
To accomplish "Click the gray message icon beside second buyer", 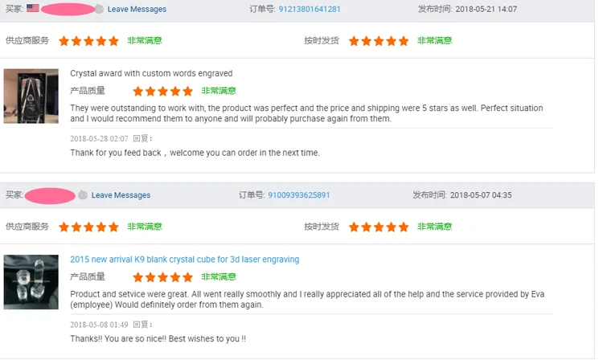I will [83, 195].
